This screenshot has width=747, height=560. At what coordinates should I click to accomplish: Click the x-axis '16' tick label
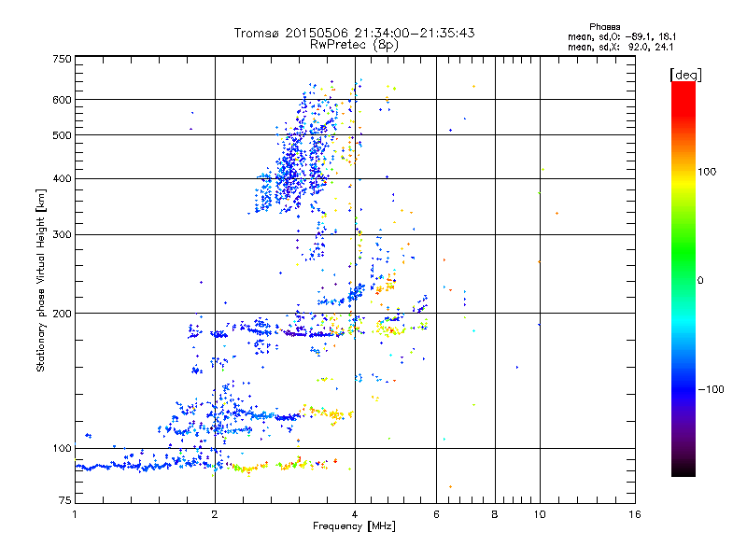(635, 514)
